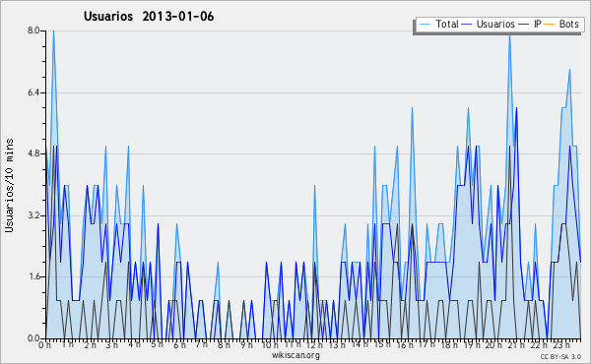Click the x-axis label '5 h'
591x364 pixels.
157,344
